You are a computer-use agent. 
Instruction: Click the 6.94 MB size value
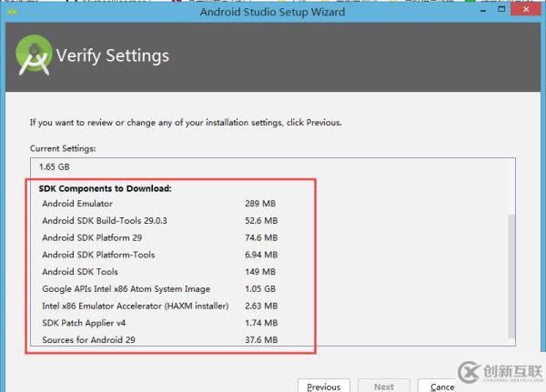pos(261,255)
